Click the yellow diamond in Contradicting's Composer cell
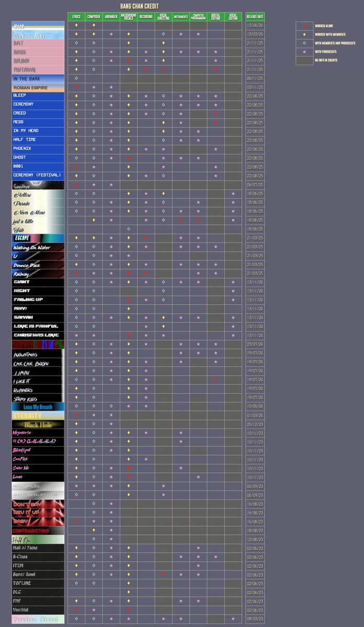This screenshot has width=364, height=627. pyautogui.click(x=93, y=530)
